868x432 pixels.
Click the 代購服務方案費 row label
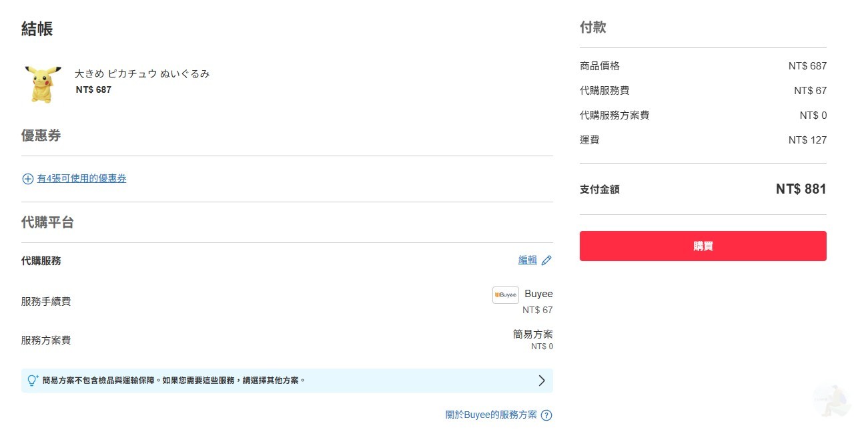click(614, 115)
